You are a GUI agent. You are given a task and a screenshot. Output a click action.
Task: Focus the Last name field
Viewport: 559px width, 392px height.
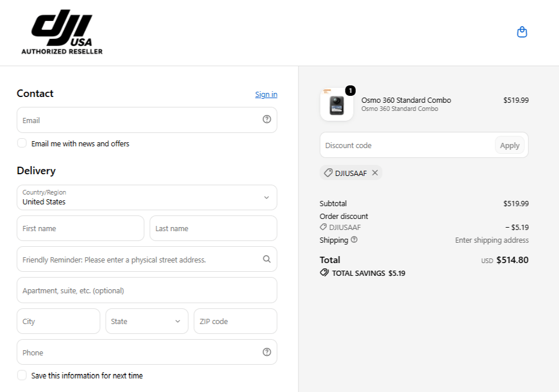(x=213, y=228)
